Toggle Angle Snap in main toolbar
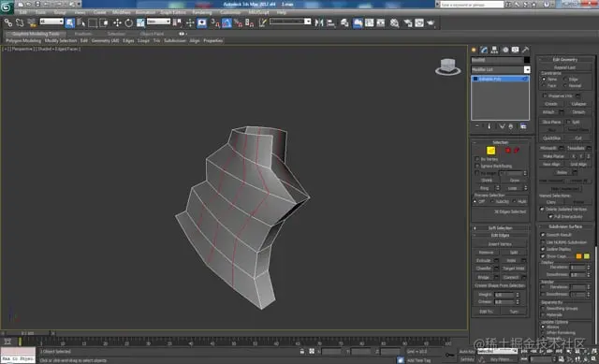The image size is (599, 364). coord(226,22)
